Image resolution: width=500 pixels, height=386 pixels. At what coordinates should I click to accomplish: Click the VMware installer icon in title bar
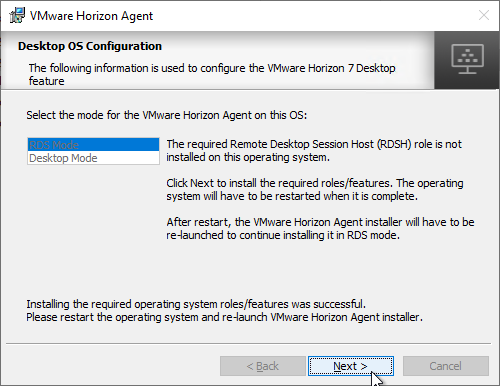[x=17, y=16]
